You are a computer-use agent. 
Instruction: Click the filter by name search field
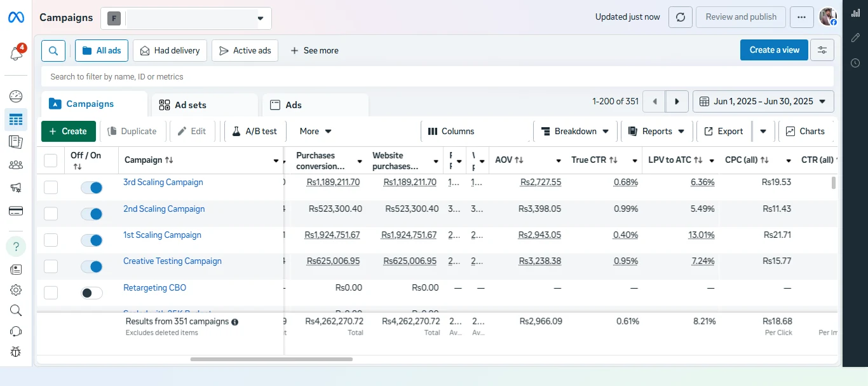(x=437, y=76)
